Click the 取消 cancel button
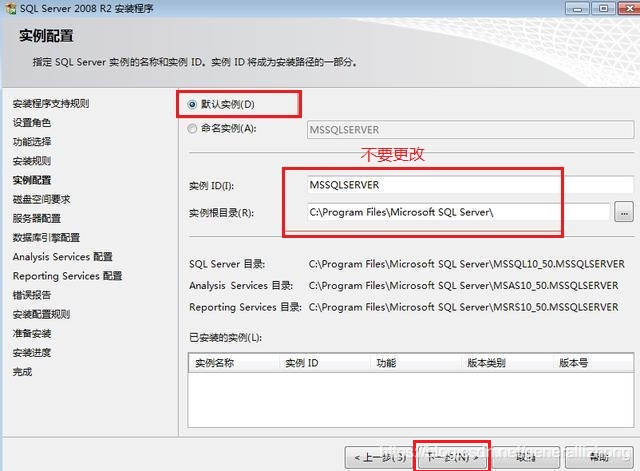 click(x=525, y=457)
